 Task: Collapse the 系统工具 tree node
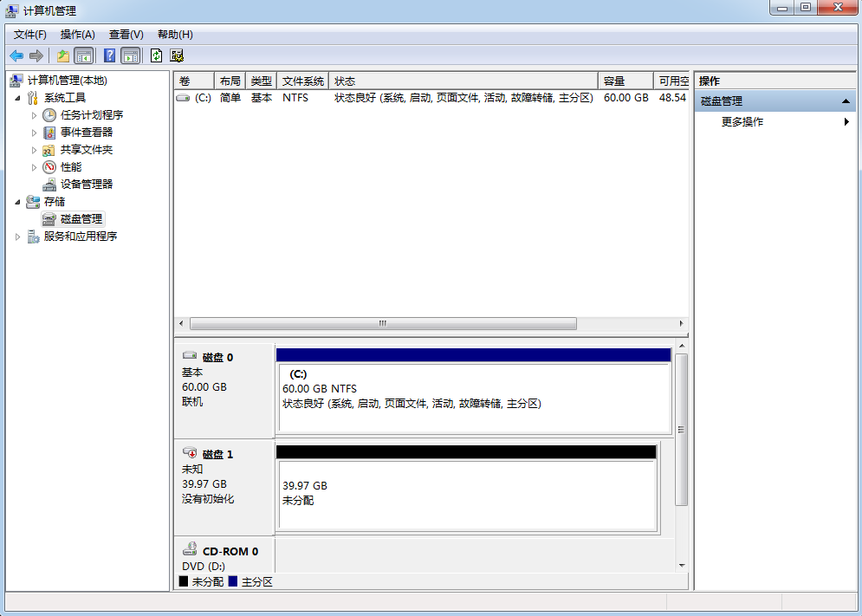click(x=18, y=98)
